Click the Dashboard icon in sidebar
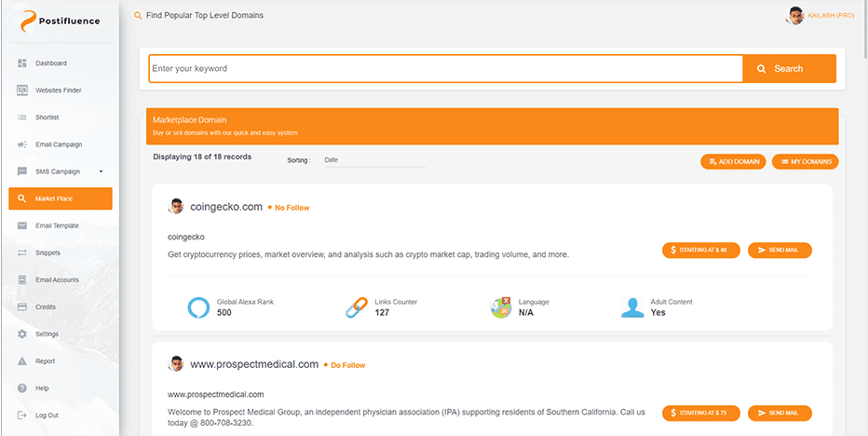Image resolution: width=868 pixels, height=436 pixels. point(22,63)
